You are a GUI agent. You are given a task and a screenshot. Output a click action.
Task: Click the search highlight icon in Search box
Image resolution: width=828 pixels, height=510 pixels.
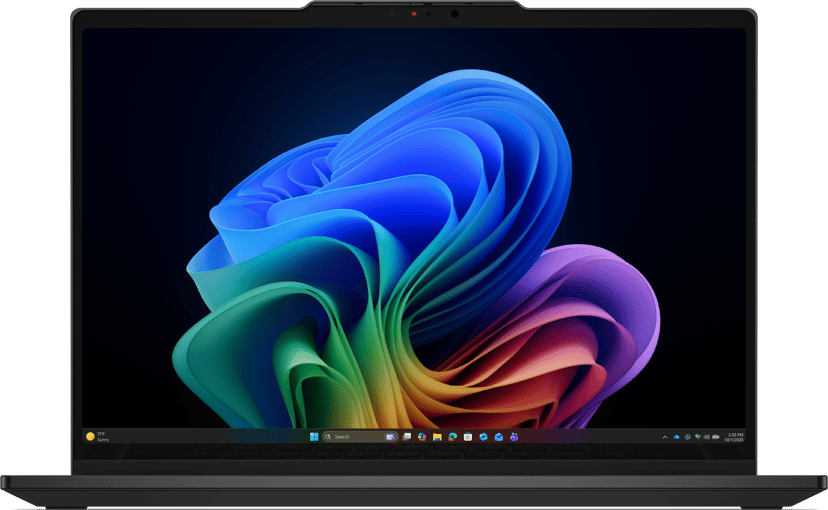(390, 437)
